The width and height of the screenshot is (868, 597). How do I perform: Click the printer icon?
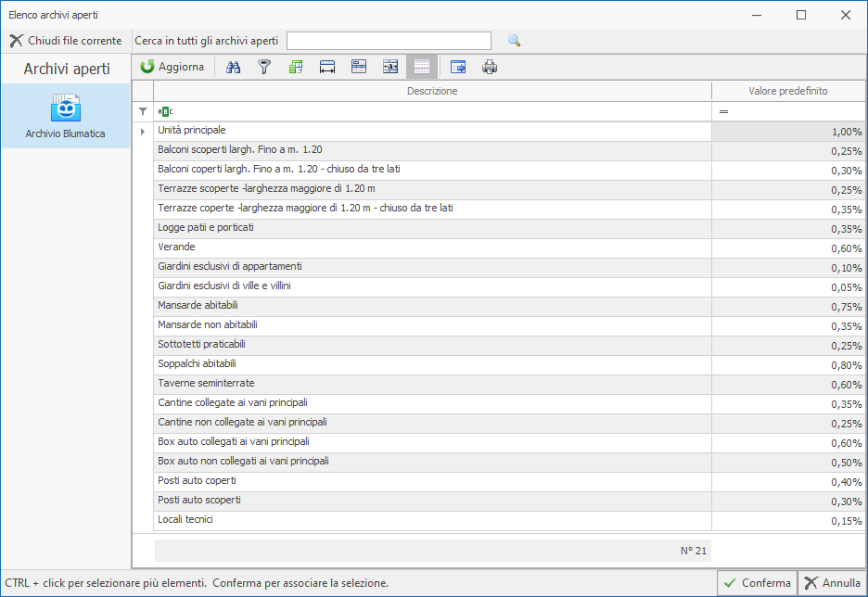coord(490,68)
